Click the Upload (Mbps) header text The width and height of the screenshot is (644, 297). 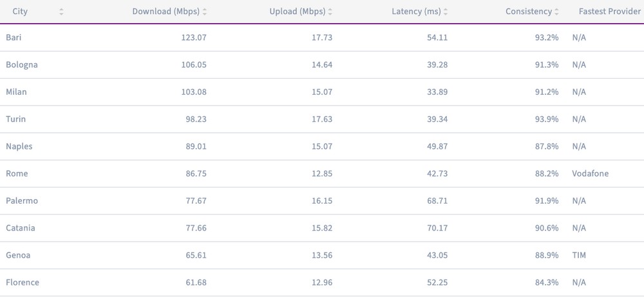297,12
